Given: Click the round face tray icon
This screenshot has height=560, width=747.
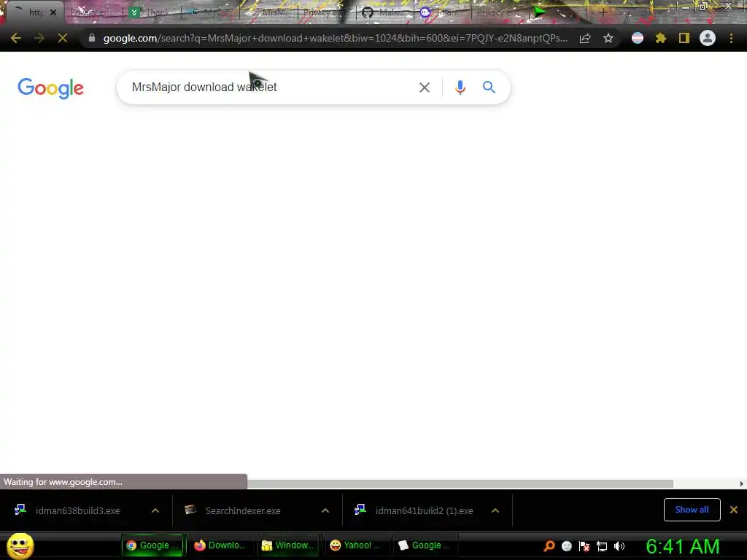Looking at the screenshot, I should [x=566, y=546].
